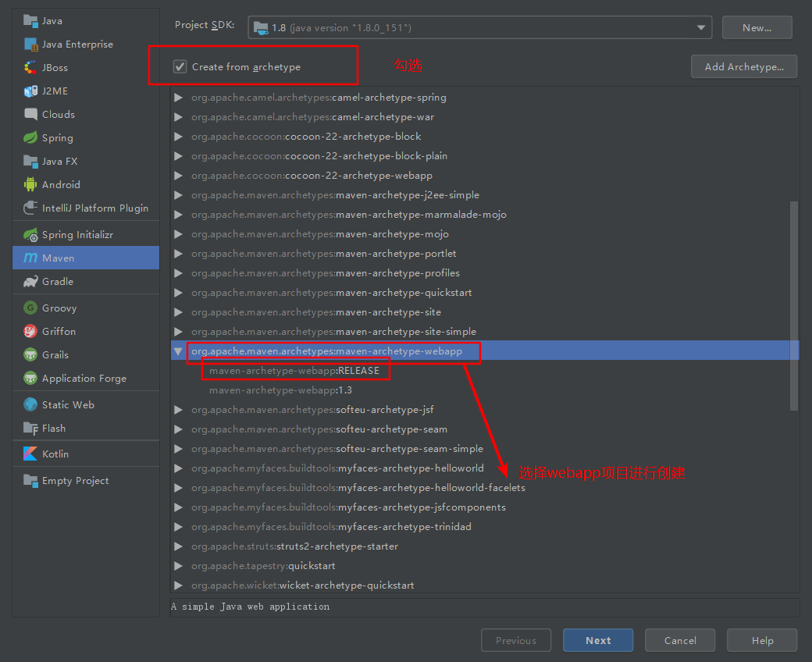Click the Add Archetype... button
The image size is (812, 662).
[743, 67]
